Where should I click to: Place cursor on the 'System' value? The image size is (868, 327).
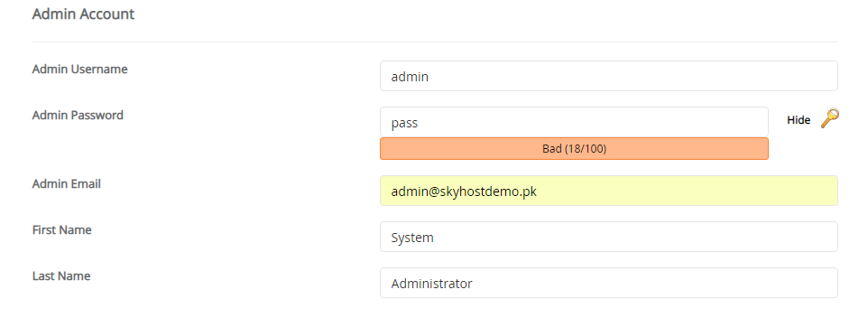[412, 238]
